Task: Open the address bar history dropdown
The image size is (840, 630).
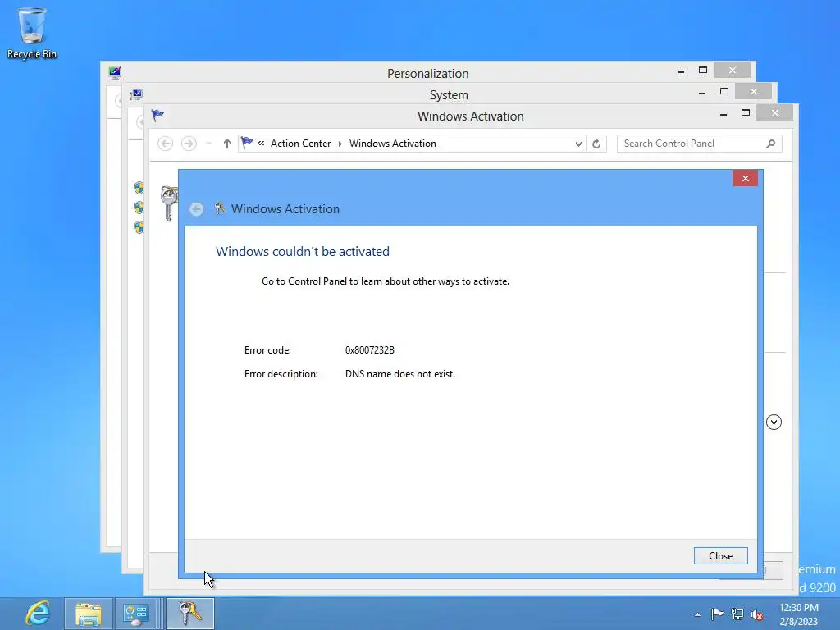Action: [578, 144]
